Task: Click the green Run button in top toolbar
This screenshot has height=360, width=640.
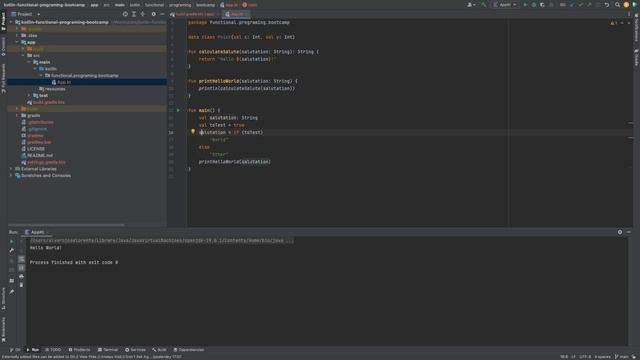Action: coord(525,5)
